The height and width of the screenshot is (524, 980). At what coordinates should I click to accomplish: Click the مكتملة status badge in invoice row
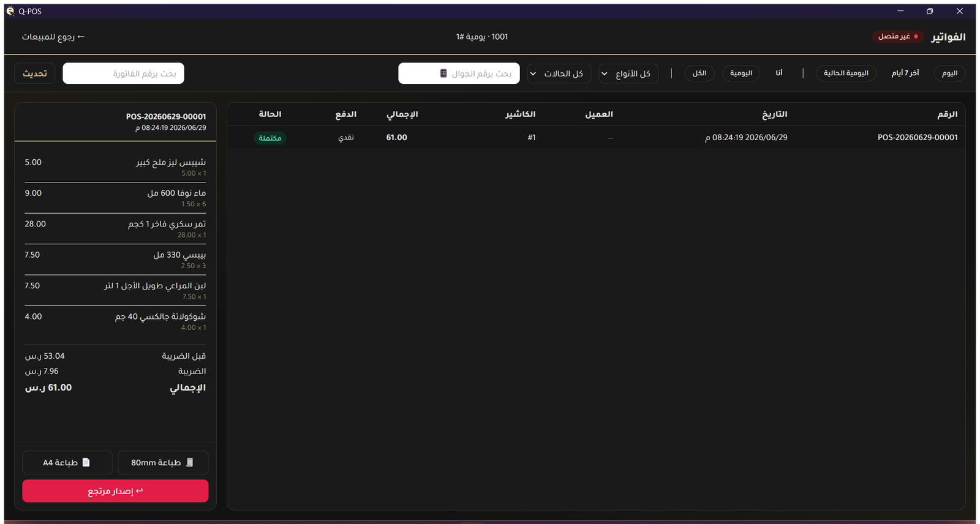tap(270, 138)
